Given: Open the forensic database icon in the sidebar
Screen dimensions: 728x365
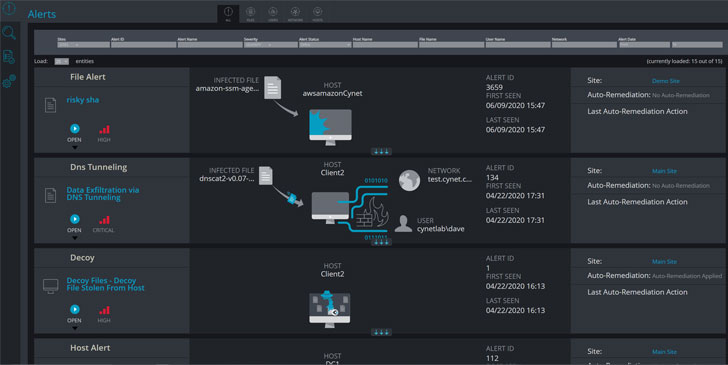Looking at the screenshot, I should [9, 57].
